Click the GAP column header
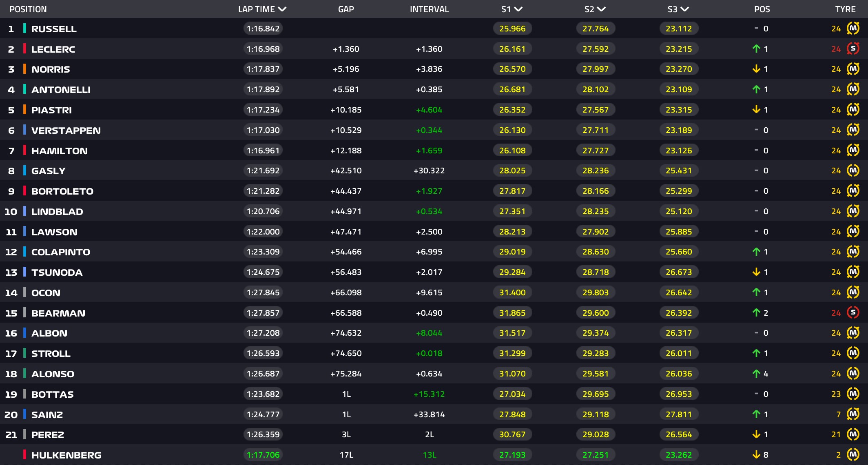The width and height of the screenshot is (868, 465). [346, 9]
